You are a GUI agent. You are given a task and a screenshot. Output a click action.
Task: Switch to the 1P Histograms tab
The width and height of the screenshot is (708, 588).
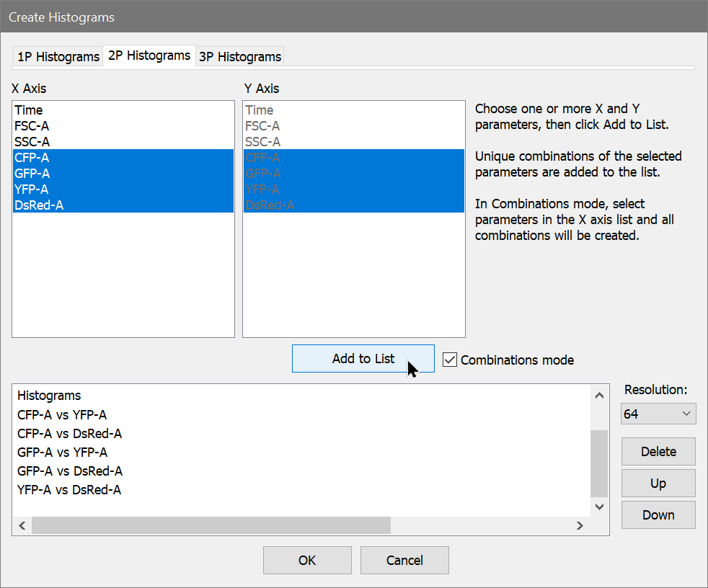[x=58, y=57]
